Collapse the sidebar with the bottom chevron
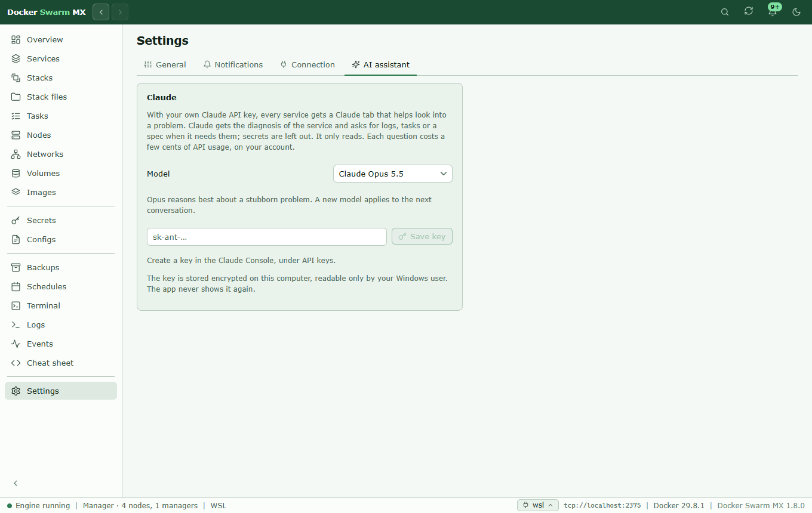The width and height of the screenshot is (812, 513). 16,483
